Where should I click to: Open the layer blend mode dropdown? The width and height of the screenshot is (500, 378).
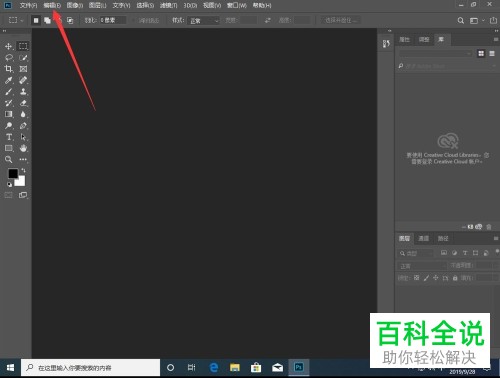coord(422,266)
